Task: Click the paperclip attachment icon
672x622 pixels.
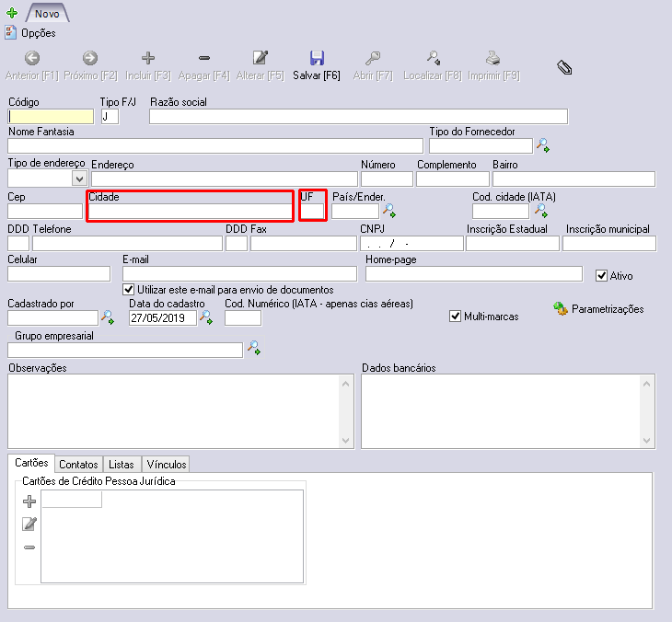Action: (564, 68)
